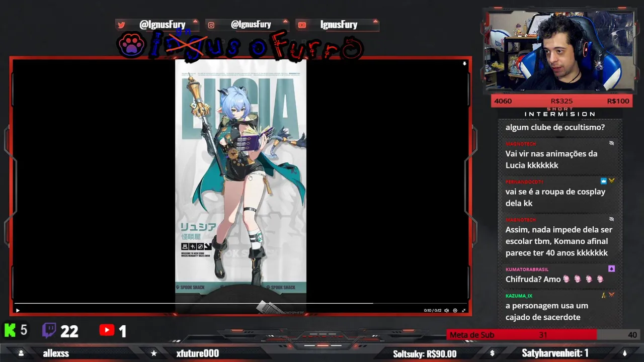Click crossed-eye icon above 'Vai vir nas animações'
The height and width of the screenshot is (362, 644).
(611, 143)
